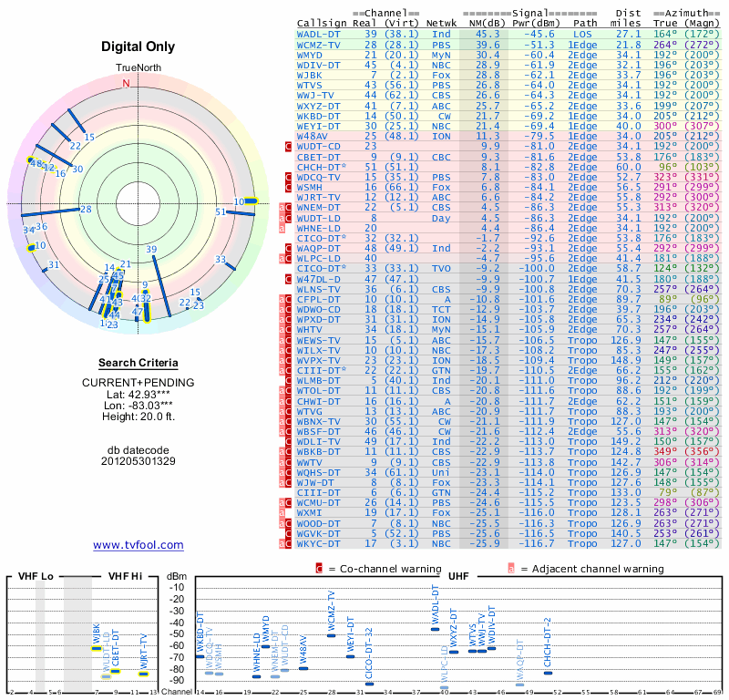The height and width of the screenshot is (700, 729).
Task: Click the CURRENT+PENDING criteria text
Action: pos(139,383)
